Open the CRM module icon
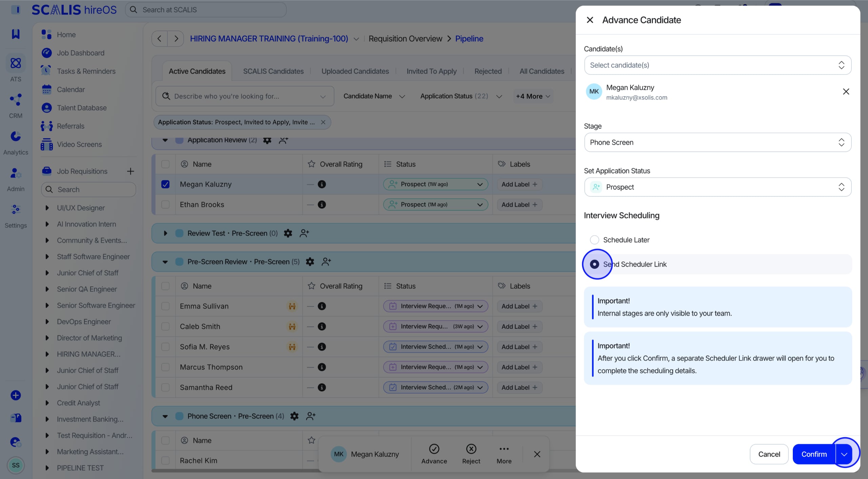The height and width of the screenshot is (479, 868). tap(16, 100)
